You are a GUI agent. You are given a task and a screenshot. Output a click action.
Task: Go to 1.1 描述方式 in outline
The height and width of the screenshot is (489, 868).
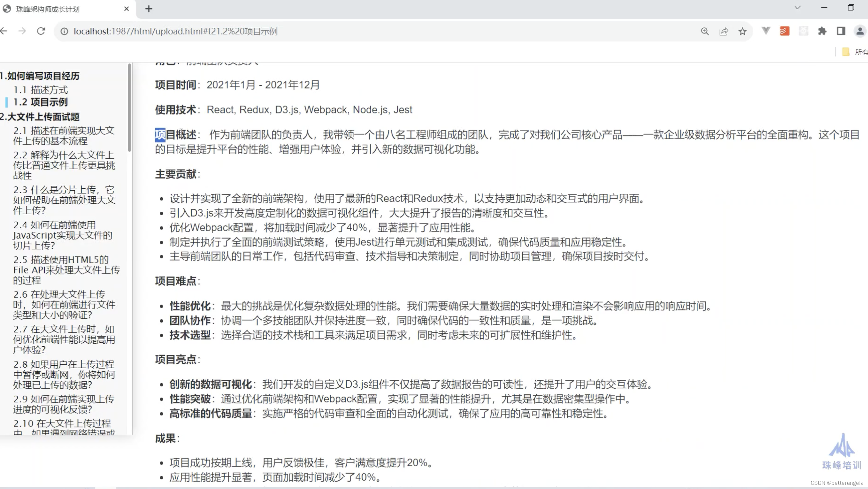pyautogui.click(x=40, y=90)
